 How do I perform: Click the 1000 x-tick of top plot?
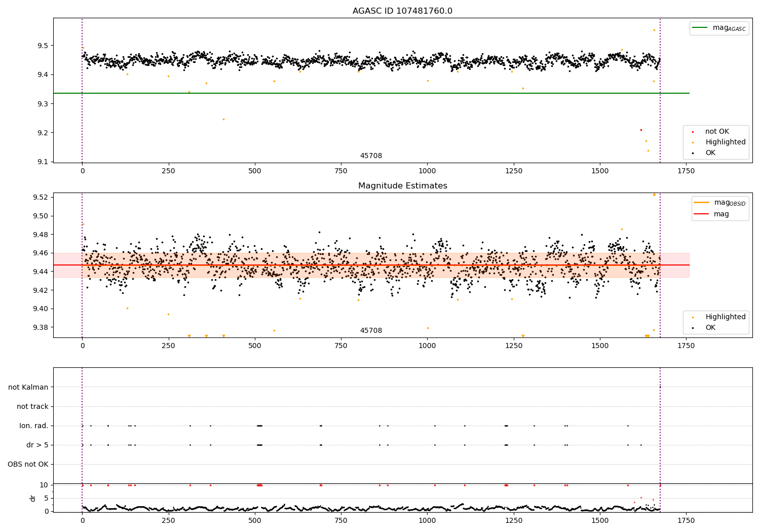coord(427,171)
